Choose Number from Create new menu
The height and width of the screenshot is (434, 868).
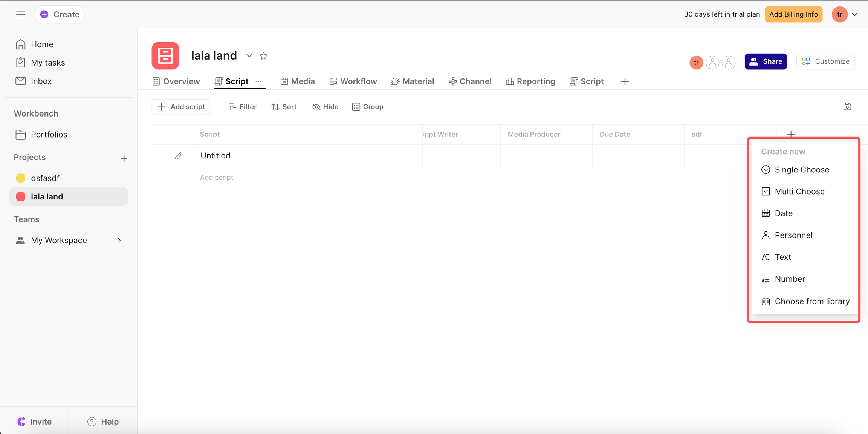pyautogui.click(x=790, y=279)
